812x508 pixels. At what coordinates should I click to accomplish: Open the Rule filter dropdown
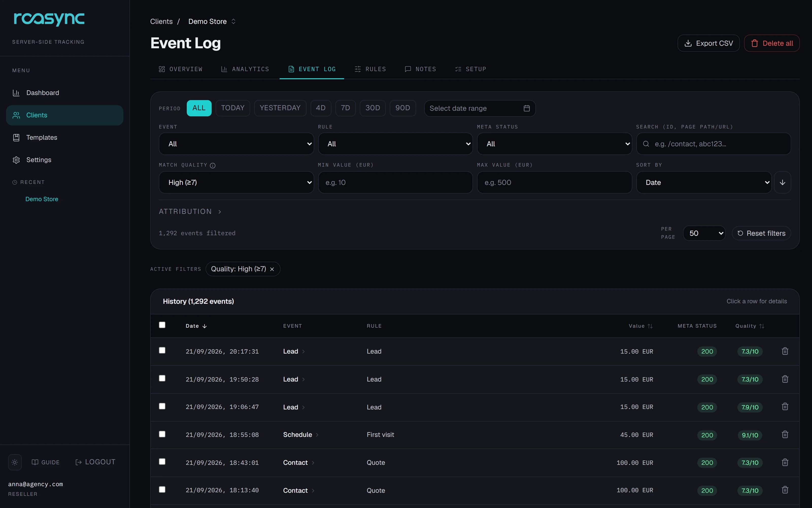click(395, 144)
